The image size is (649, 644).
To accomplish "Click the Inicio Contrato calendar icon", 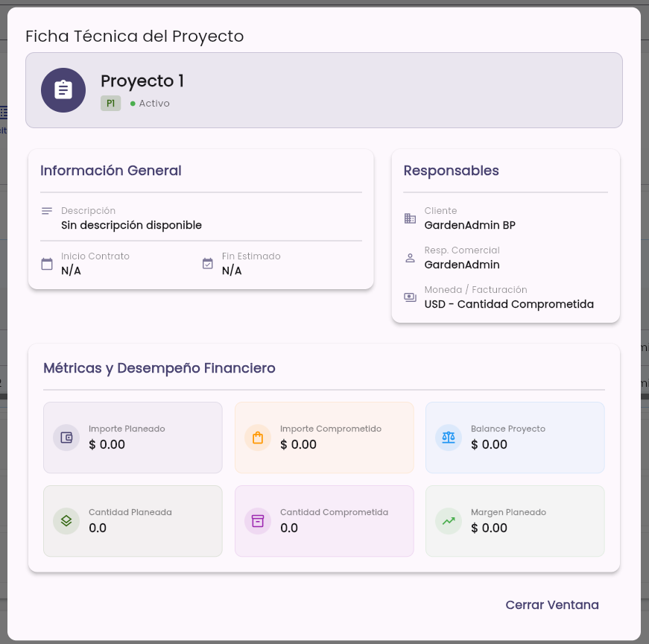I will pos(47,264).
